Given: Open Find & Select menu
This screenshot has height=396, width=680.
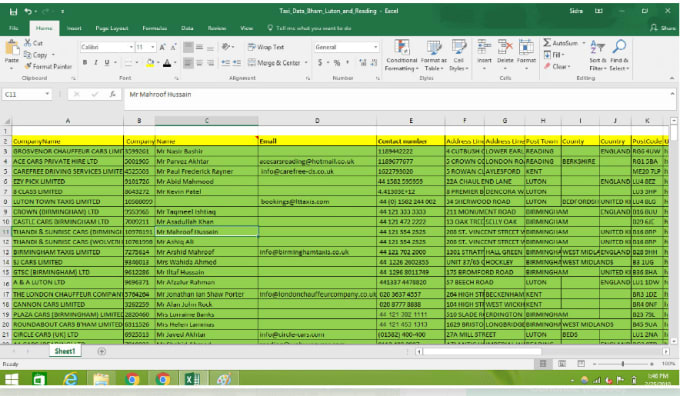Looking at the screenshot, I should [x=619, y=55].
